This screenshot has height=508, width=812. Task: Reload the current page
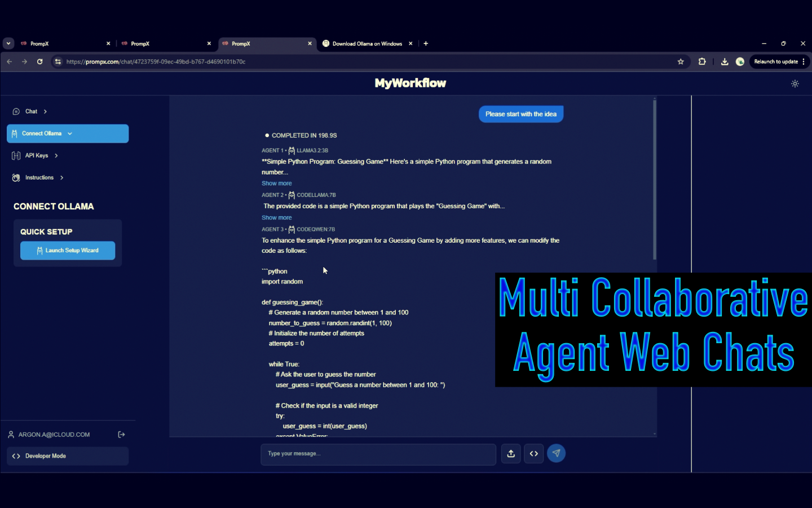tap(39, 62)
